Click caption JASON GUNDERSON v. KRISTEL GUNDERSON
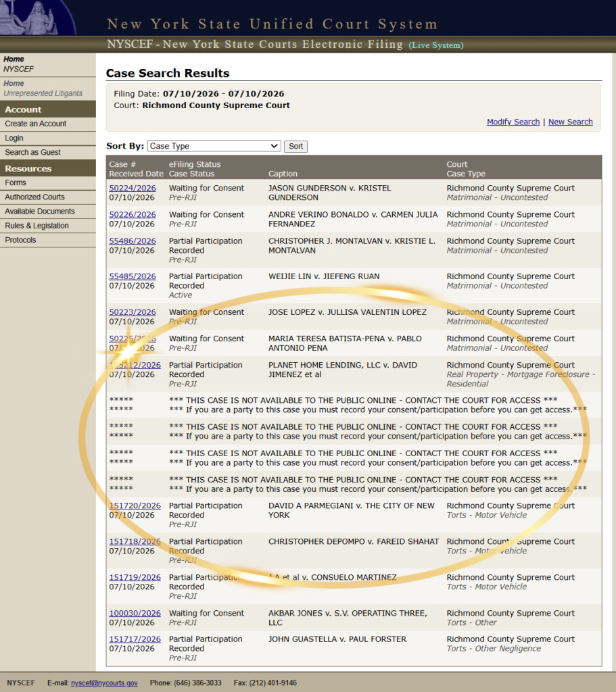This screenshot has width=616, height=692. (x=329, y=193)
